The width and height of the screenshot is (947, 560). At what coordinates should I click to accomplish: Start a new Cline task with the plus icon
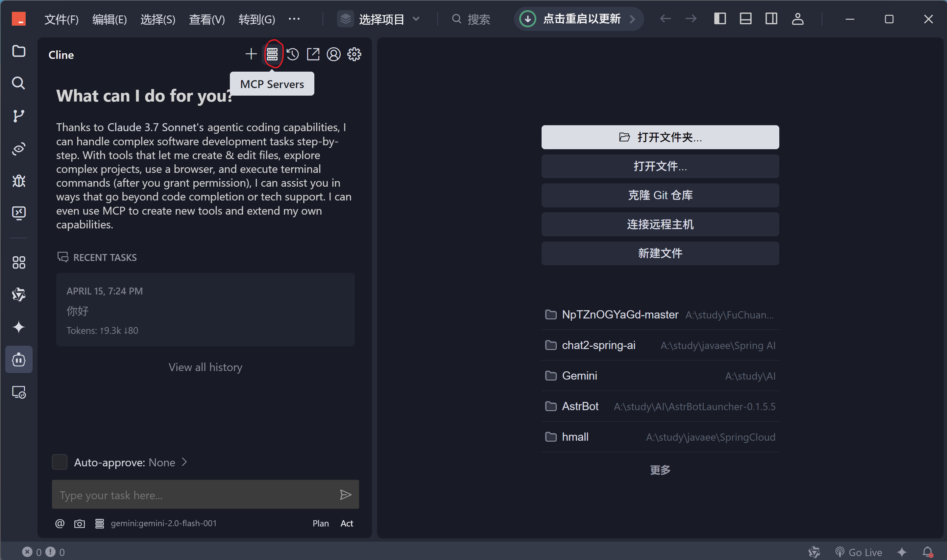point(251,54)
